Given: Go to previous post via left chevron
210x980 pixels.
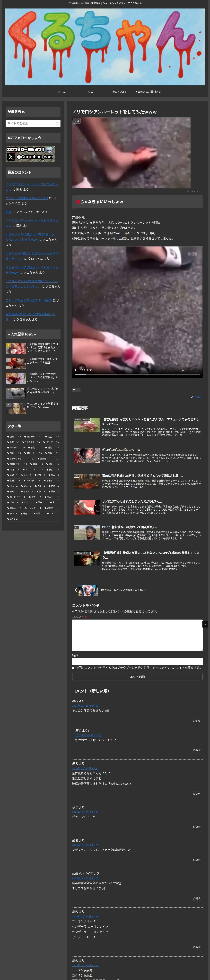Looking at the screenshot, I should (75, 590).
